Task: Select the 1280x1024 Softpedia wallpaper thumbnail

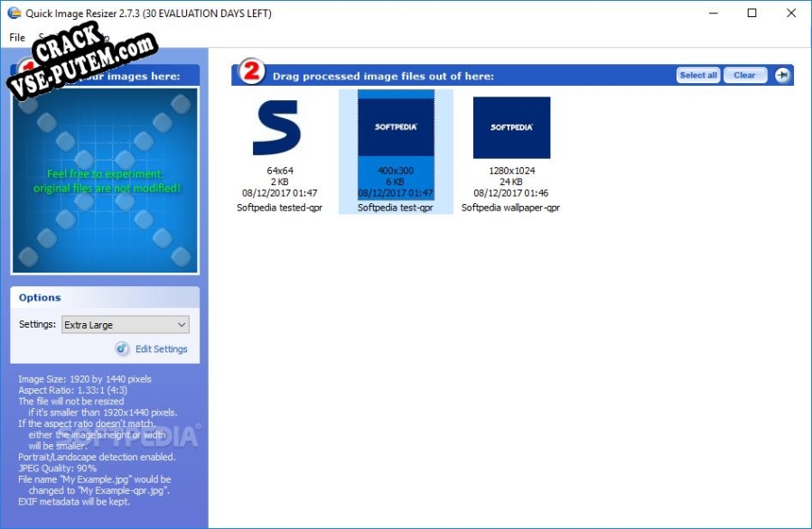Action: pos(511,127)
